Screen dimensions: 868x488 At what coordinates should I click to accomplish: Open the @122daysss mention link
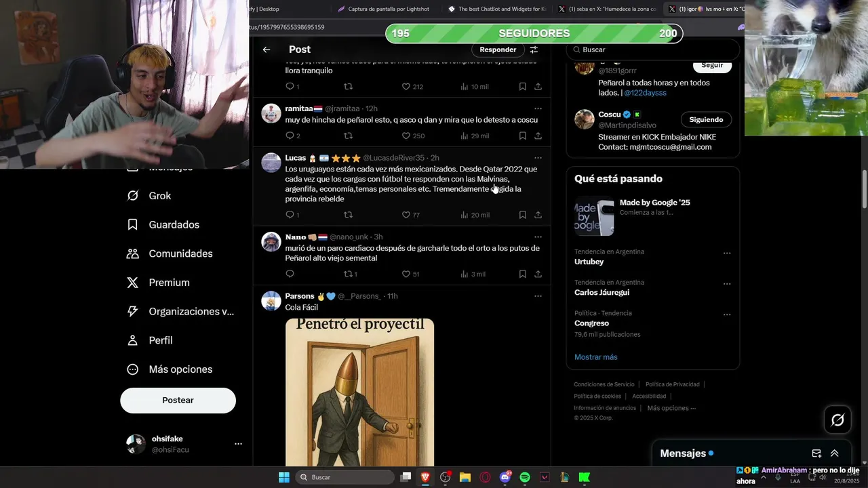(645, 93)
